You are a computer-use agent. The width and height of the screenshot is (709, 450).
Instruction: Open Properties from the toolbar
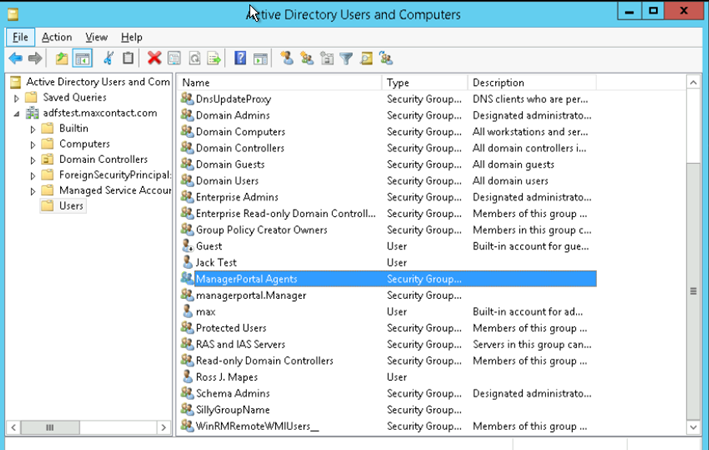pos(174,58)
